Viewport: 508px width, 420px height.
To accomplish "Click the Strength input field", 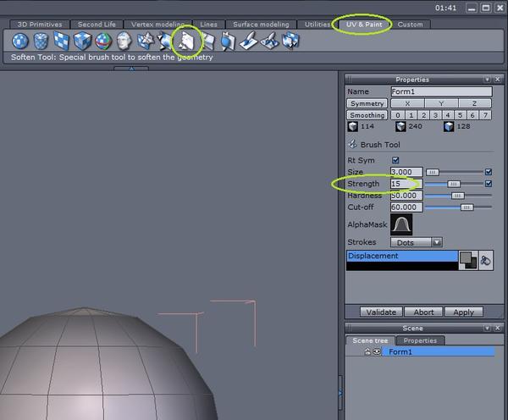I will tap(405, 184).
